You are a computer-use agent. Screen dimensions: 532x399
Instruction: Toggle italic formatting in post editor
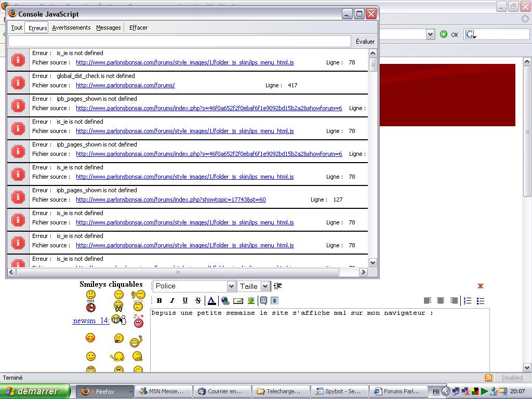click(172, 300)
